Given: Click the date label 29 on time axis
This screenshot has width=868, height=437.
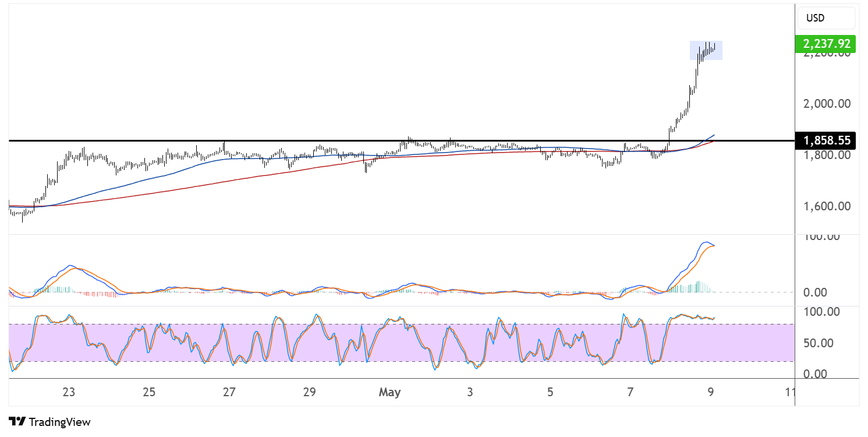Looking at the screenshot, I should click(x=309, y=392).
